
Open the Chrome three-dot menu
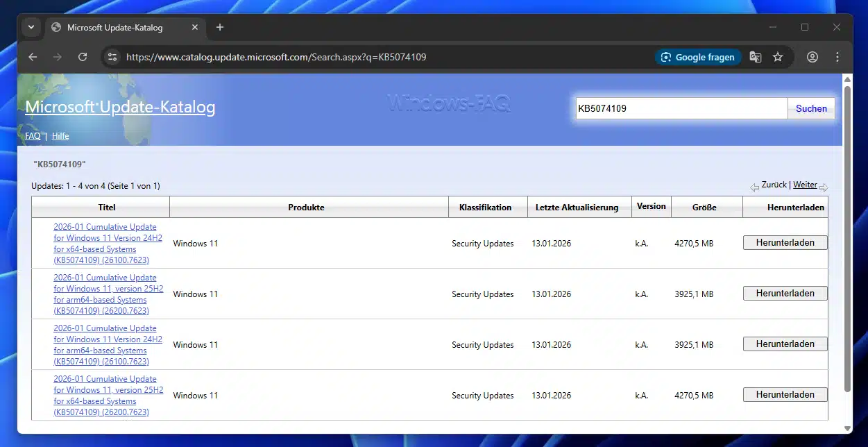[837, 57]
